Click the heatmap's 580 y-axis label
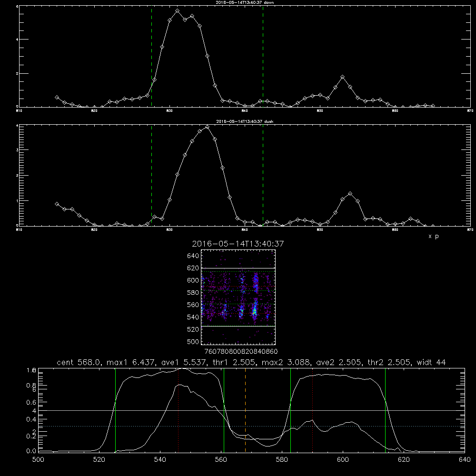 193,293
